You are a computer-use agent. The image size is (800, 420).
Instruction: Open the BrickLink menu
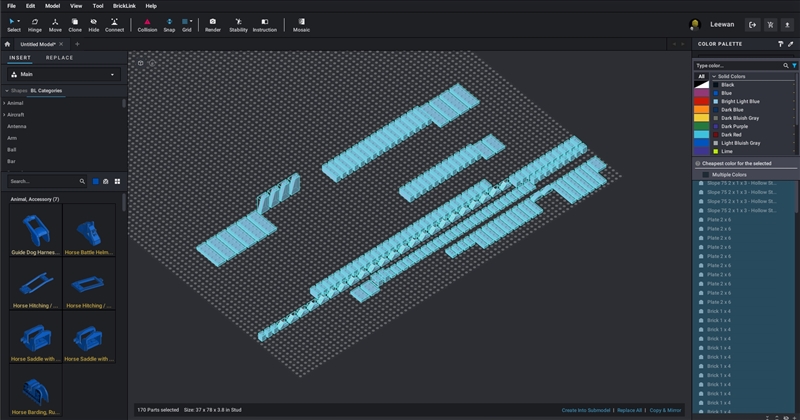tap(123, 6)
